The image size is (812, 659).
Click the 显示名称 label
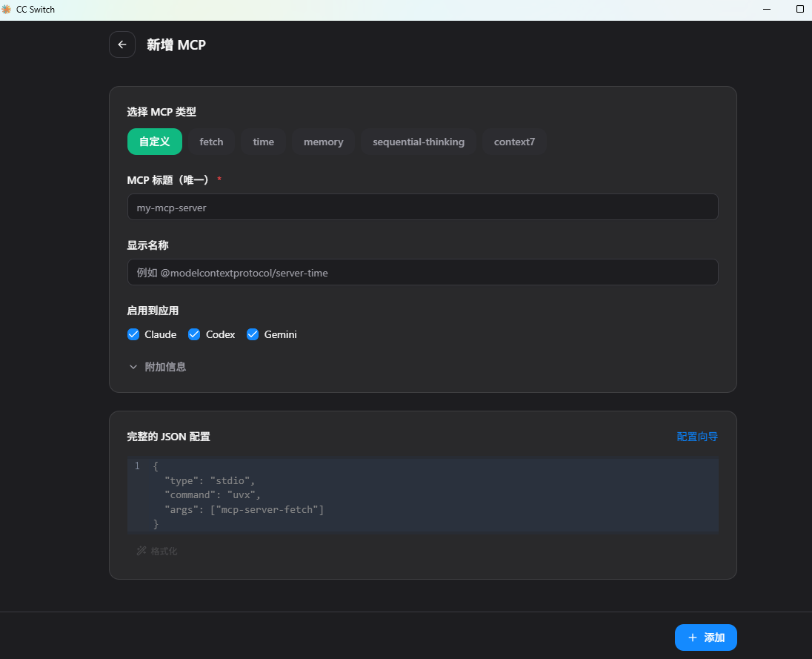tap(147, 245)
